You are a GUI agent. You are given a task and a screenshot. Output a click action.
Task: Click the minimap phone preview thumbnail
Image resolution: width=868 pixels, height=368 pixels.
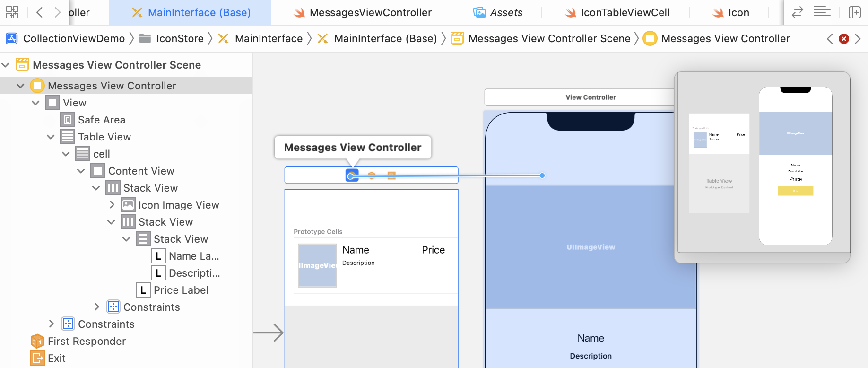[795, 166]
